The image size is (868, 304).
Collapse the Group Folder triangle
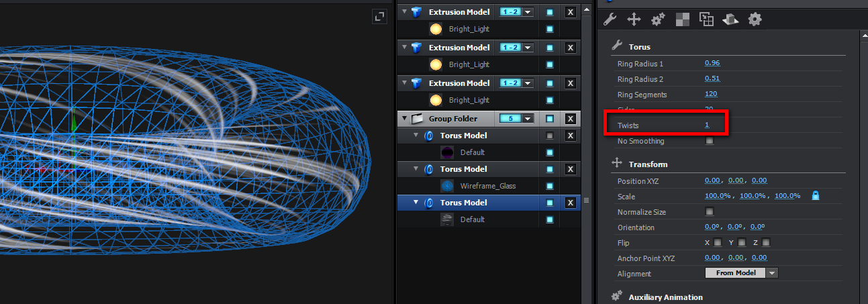[404, 119]
